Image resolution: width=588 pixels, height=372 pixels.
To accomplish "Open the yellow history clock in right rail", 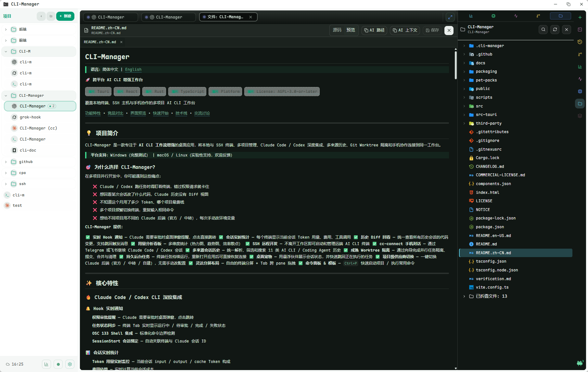I will point(580,42).
